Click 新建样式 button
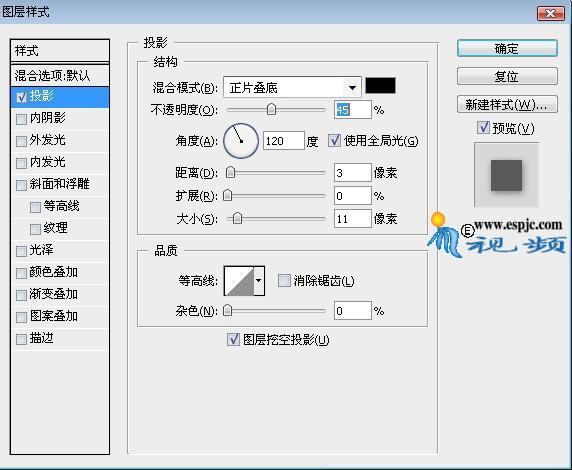 point(507,104)
